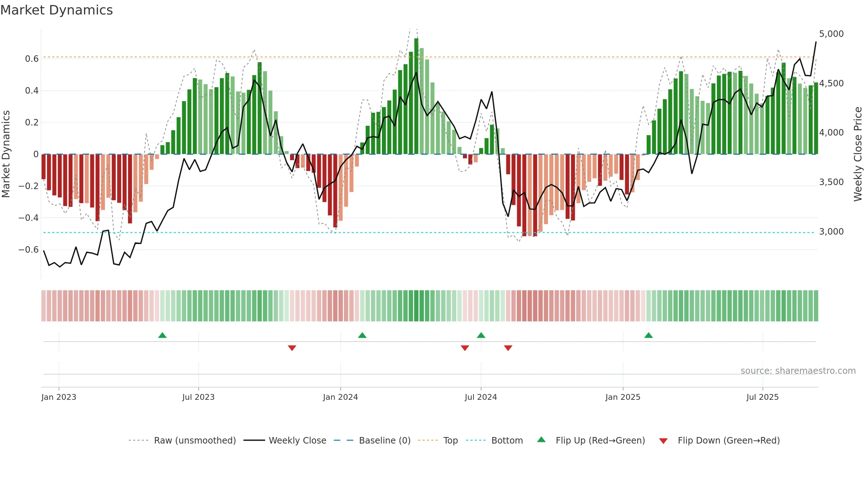Image resolution: width=868 pixels, height=488 pixels.
Task: Click the Jul 2025 x-axis label
Action: pos(763,397)
